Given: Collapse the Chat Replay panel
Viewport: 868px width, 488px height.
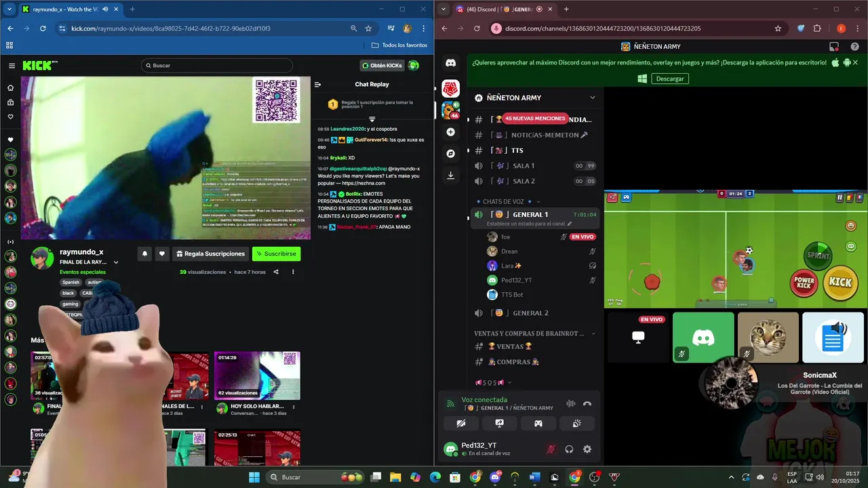Looking at the screenshot, I should click(x=317, y=85).
